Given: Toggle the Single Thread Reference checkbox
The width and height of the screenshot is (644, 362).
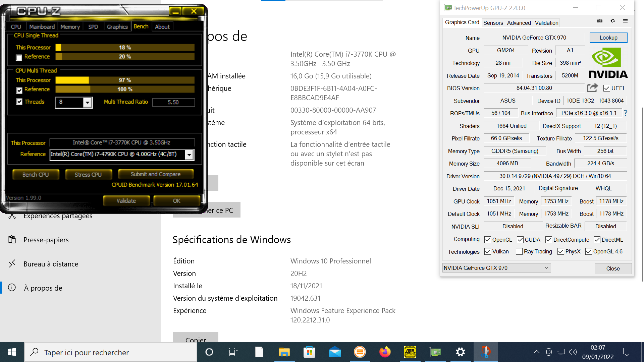Looking at the screenshot, I should [x=19, y=58].
